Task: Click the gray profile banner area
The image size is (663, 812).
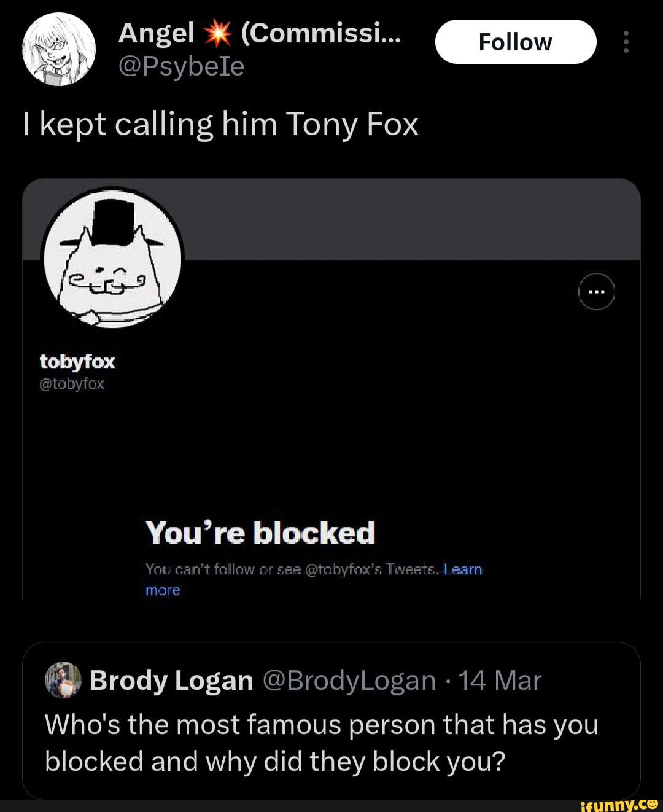Action: tap(405, 220)
